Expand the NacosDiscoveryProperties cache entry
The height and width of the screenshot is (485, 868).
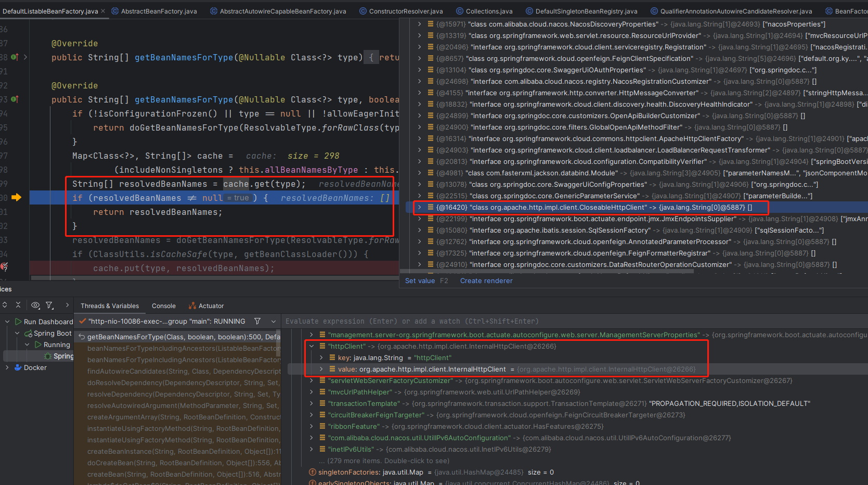(x=419, y=24)
